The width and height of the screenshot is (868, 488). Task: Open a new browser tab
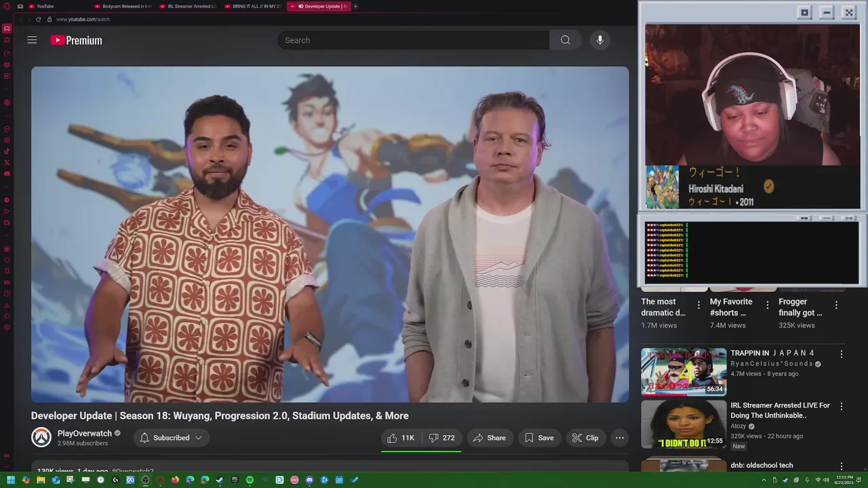click(355, 6)
